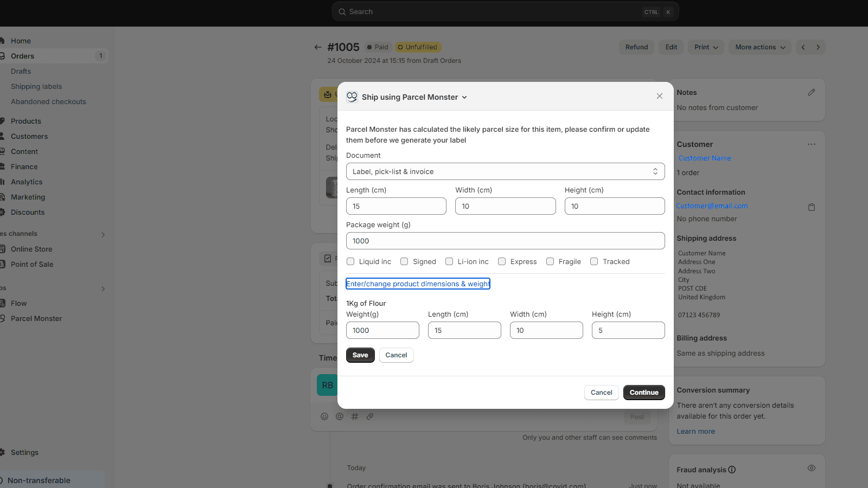Tick the Fragile checkbox

[x=550, y=261]
